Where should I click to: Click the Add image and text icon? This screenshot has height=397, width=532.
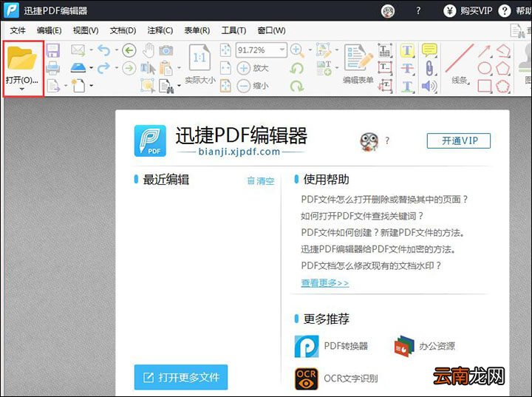[x=324, y=68]
